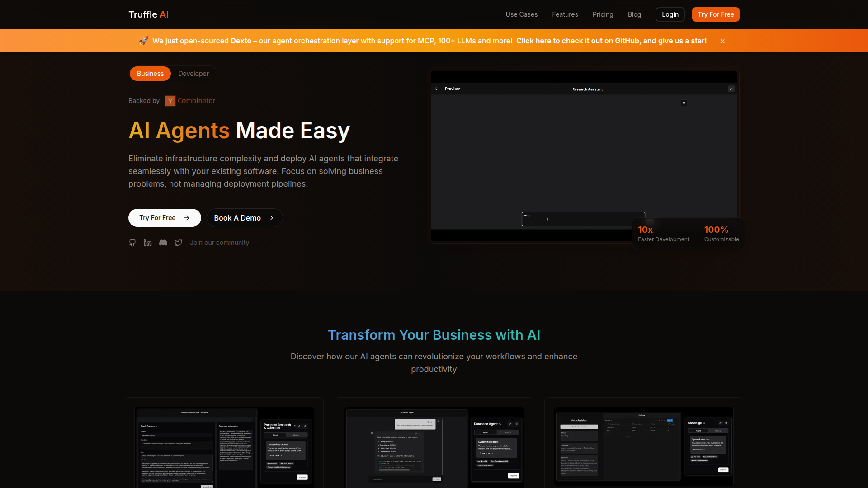Dismiss the Dexto announcement banner
The image size is (868, 488).
tap(722, 41)
